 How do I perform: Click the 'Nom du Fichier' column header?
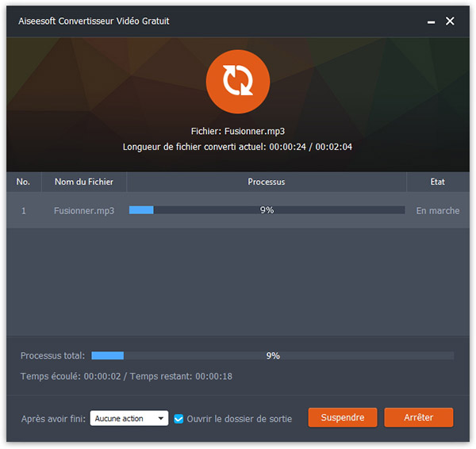[84, 182]
